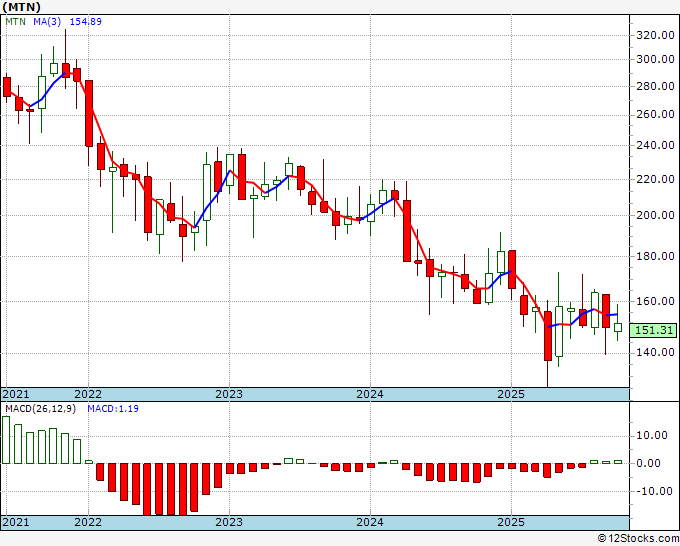Click the first tall green MACD bar in 2021
The image size is (680, 546).
[6, 440]
